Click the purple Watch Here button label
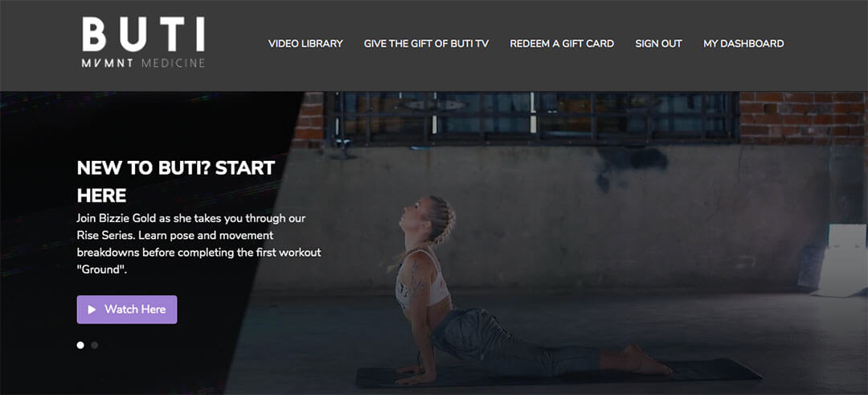 click(135, 309)
